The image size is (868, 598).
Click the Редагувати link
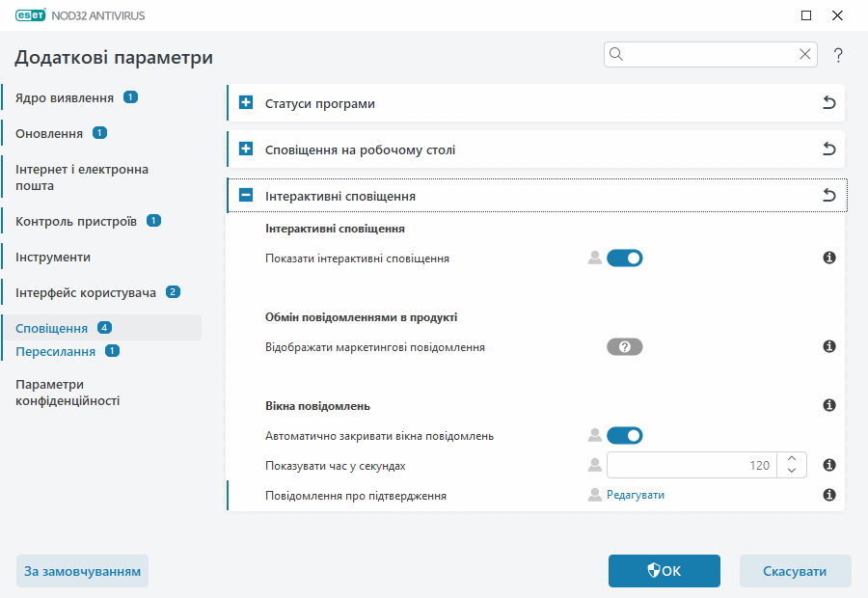[x=636, y=495]
